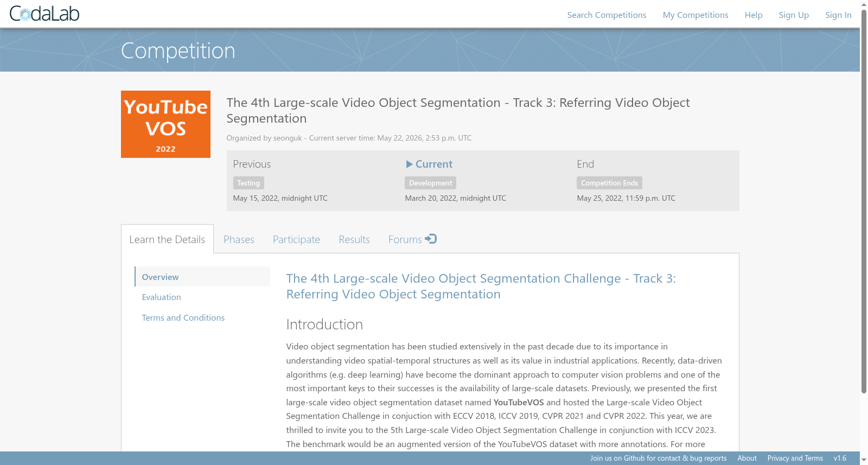Image resolution: width=868 pixels, height=465 pixels.
Task: Switch to the Results tab
Action: [x=354, y=239]
